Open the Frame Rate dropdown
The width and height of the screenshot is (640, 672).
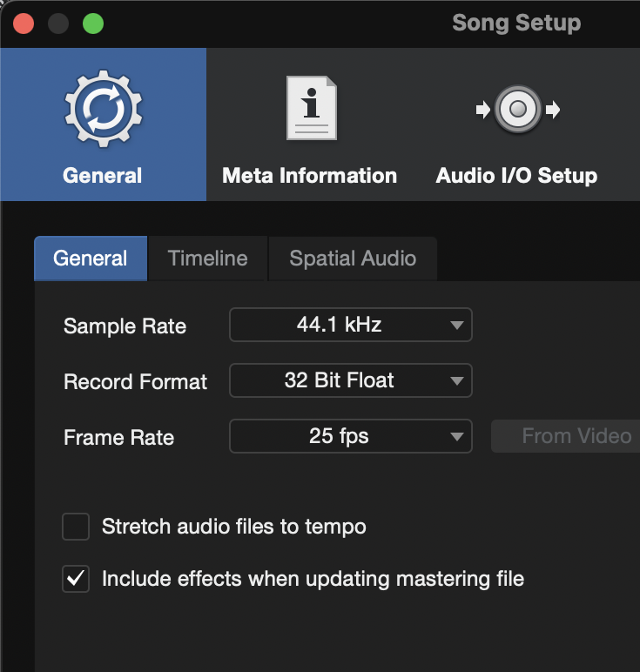click(351, 436)
